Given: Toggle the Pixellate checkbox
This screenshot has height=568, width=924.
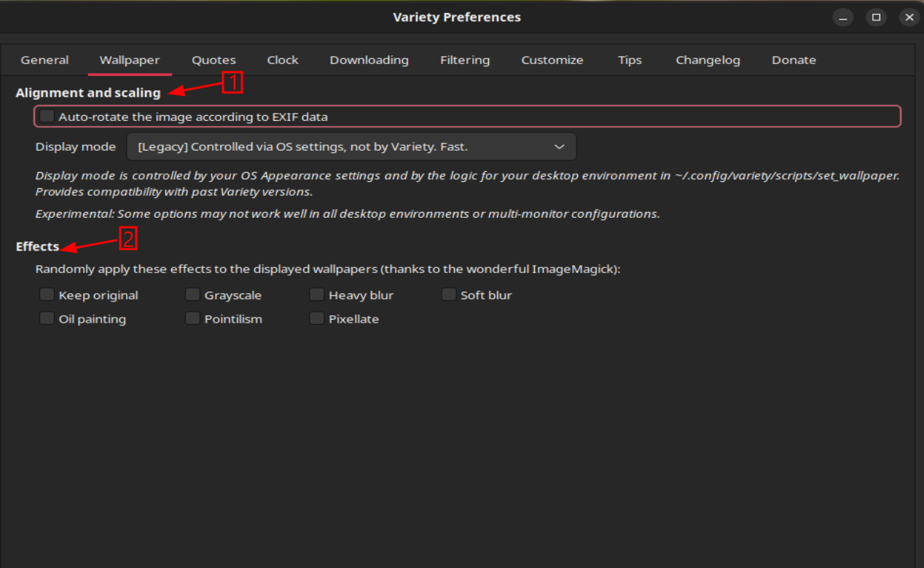Looking at the screenshot, I should tap(316, 318).
